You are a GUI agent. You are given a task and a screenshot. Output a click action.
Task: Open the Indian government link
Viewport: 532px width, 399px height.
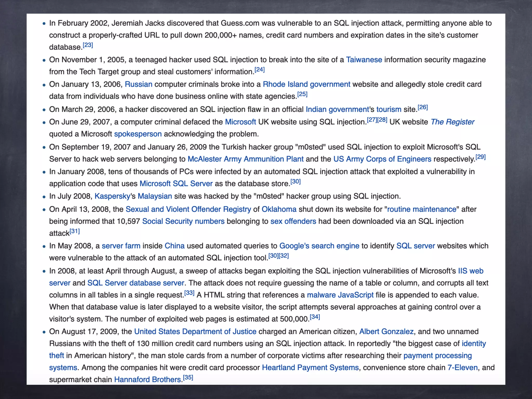[x=337, y=109]
